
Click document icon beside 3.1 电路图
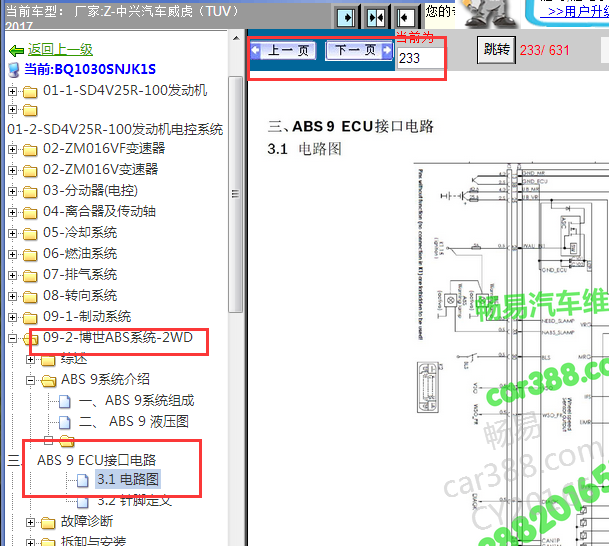(82, 480)
